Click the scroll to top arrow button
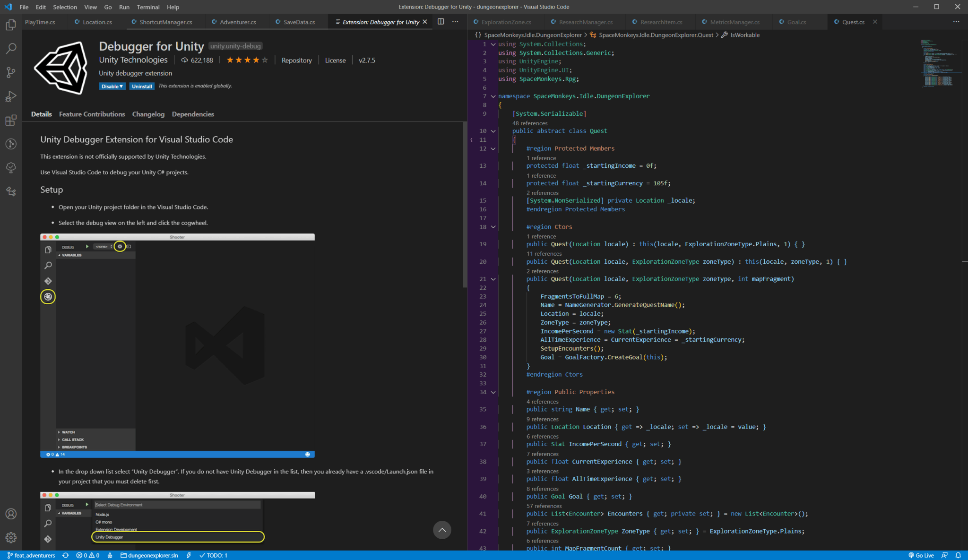The width and height of the screenshot is (968, 560). click(x=442, y=530)
